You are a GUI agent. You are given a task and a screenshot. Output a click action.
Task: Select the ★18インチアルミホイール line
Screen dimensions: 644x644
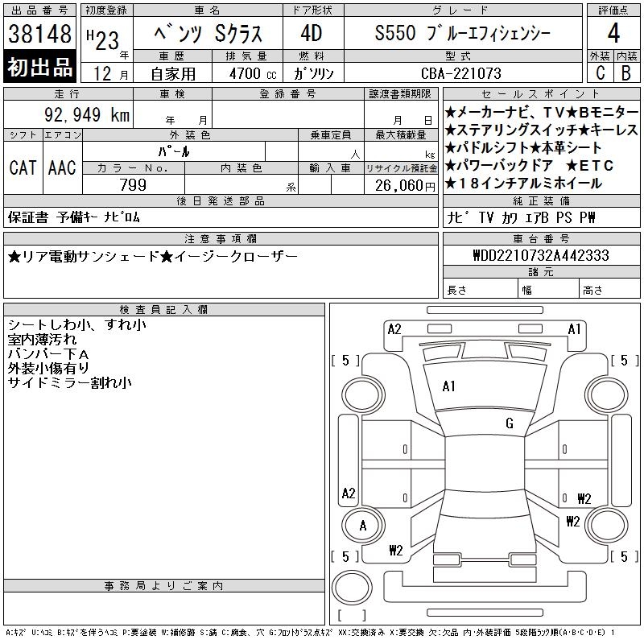click(x=523, y=184)
